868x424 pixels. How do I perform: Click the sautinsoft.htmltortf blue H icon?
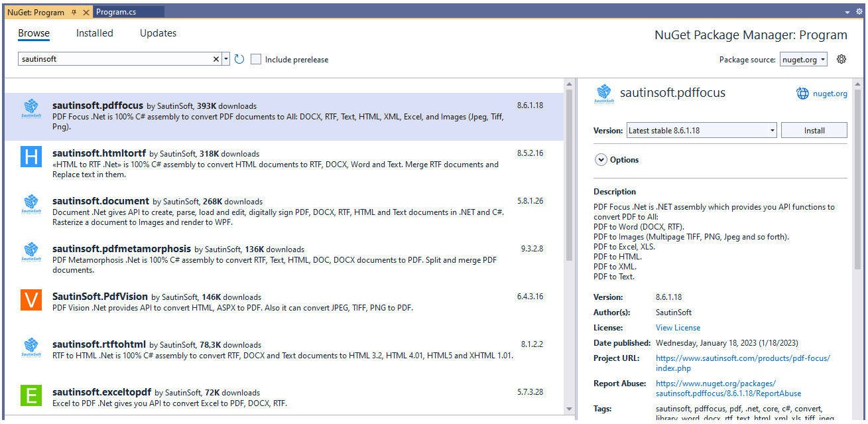pos(31,157)
